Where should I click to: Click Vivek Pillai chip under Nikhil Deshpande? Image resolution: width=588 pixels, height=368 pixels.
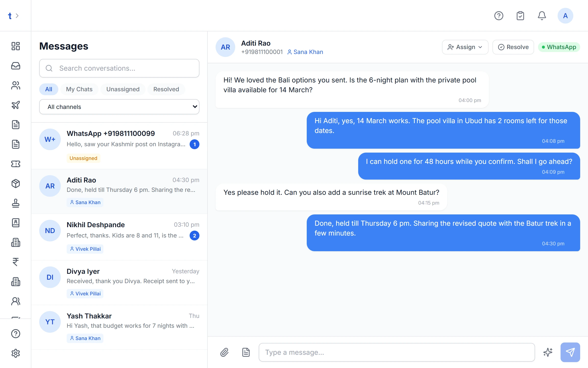pos(85,249)
